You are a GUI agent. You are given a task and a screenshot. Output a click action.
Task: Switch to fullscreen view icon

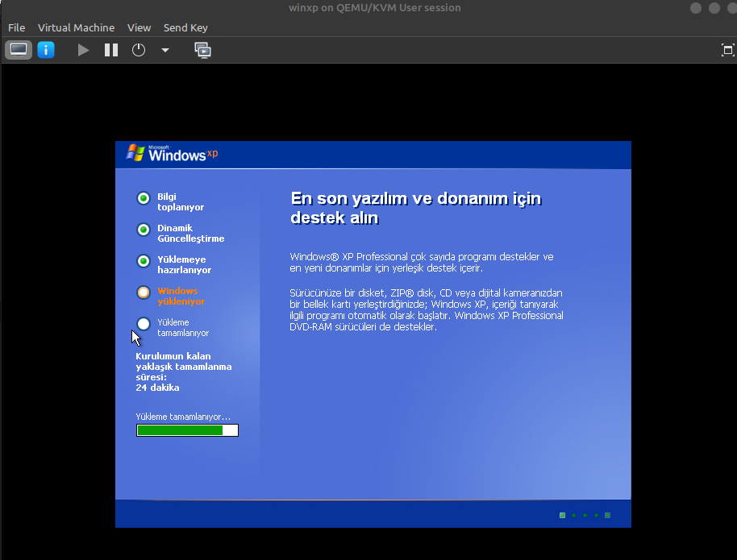point(727,50)
